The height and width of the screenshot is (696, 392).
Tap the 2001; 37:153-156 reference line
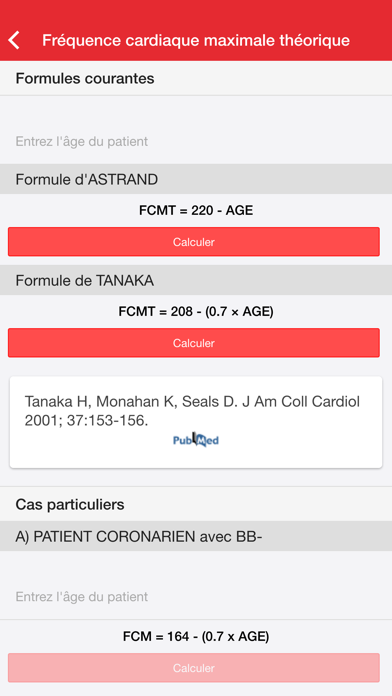pos(86,421)
